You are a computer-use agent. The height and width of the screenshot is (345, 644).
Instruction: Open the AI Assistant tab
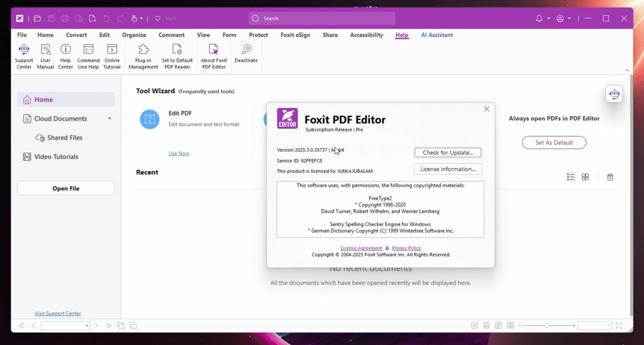[x=436, y=35]
